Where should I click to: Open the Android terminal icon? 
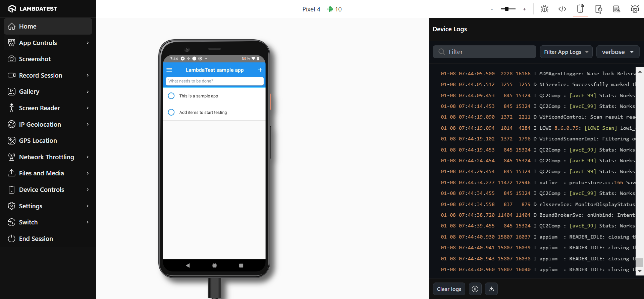point(635,9)
